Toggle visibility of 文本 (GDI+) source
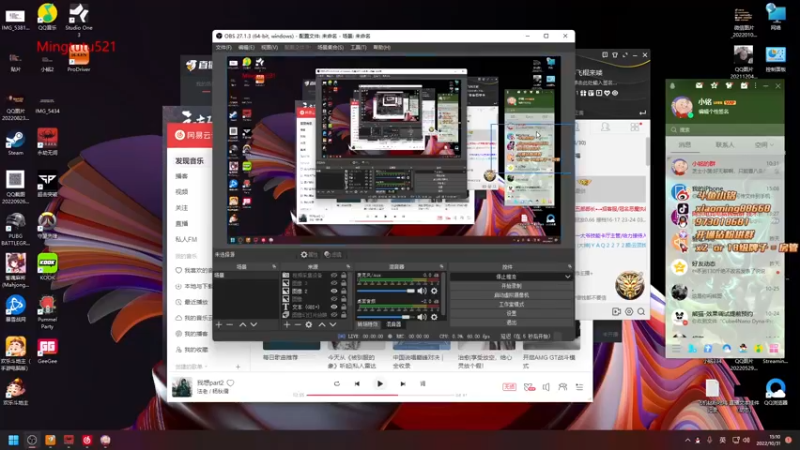 pyautogui.click(x=334, y=307)
